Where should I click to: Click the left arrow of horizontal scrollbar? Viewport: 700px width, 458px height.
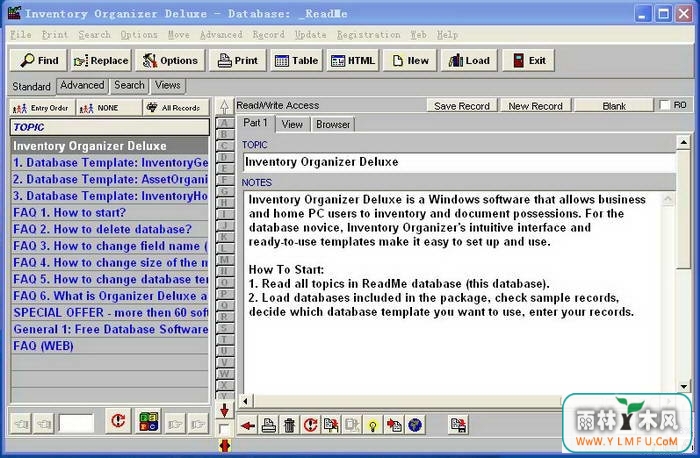pyautogui.click(x=245, y=400)
